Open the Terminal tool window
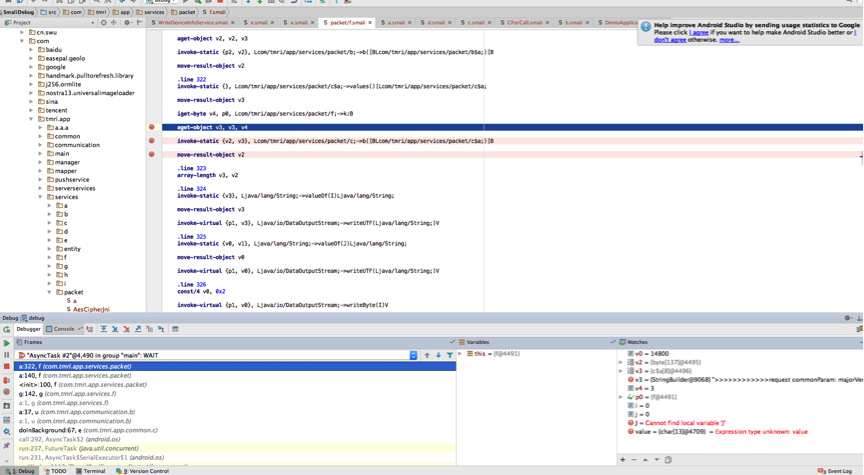Screen dimensions: 864x475 point(92,470)
